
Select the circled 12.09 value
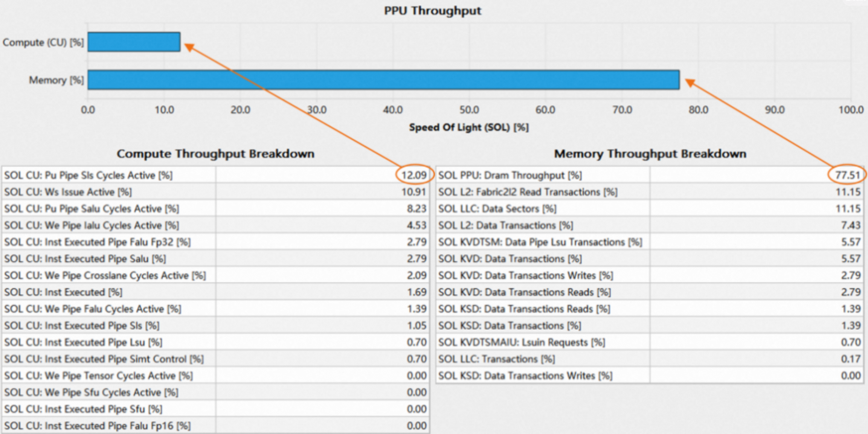[414, 175]
